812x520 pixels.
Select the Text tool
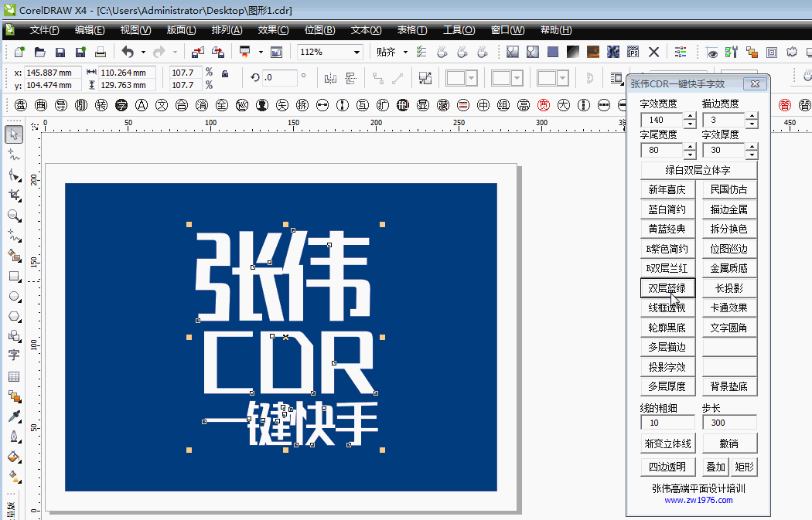(x=14, y=355)
